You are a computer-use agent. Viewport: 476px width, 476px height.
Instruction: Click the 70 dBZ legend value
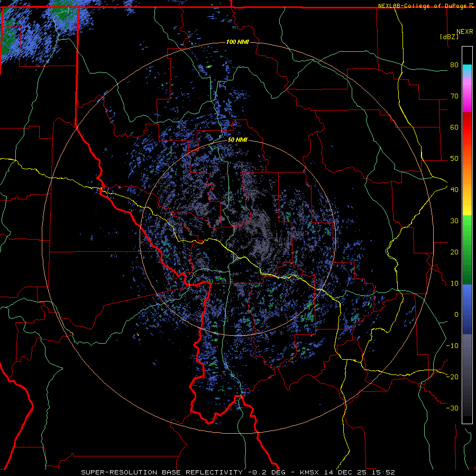click(x=454, y=96)
